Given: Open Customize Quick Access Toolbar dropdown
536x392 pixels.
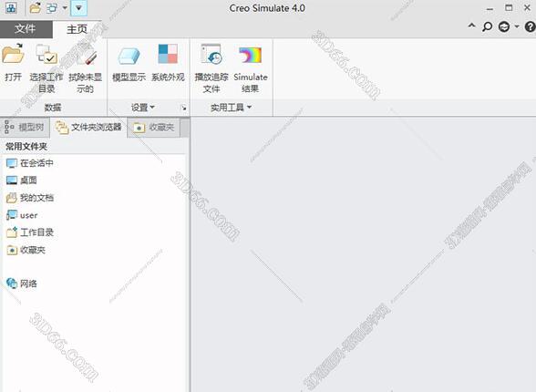Looking at the screenshot, I should tap(78, 8).
